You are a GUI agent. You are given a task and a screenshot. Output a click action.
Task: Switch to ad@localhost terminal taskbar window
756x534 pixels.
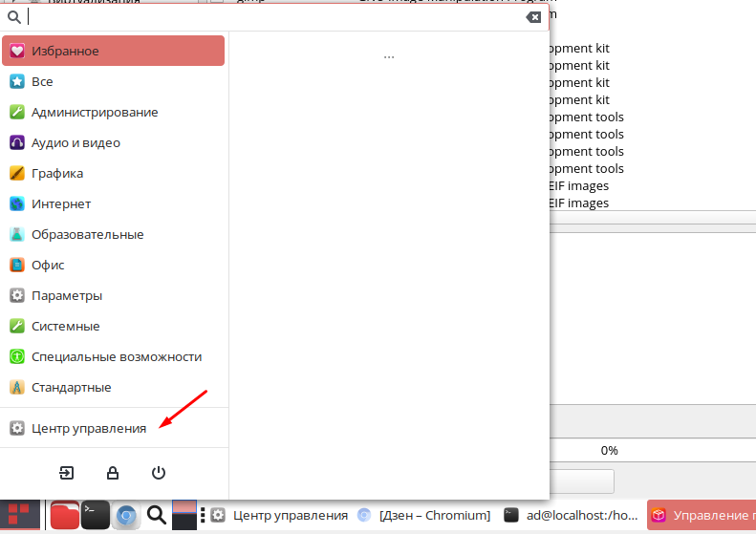[571, 515]
